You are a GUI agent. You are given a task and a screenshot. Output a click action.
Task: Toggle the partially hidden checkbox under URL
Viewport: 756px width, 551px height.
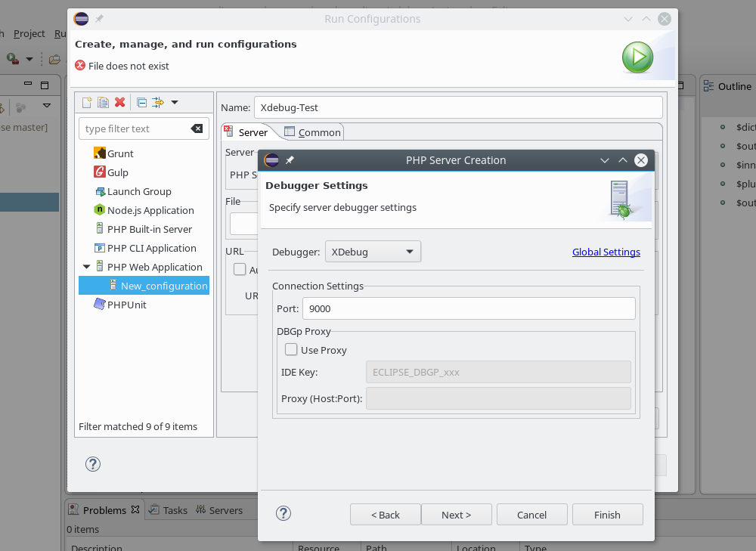tap(240, 269)
